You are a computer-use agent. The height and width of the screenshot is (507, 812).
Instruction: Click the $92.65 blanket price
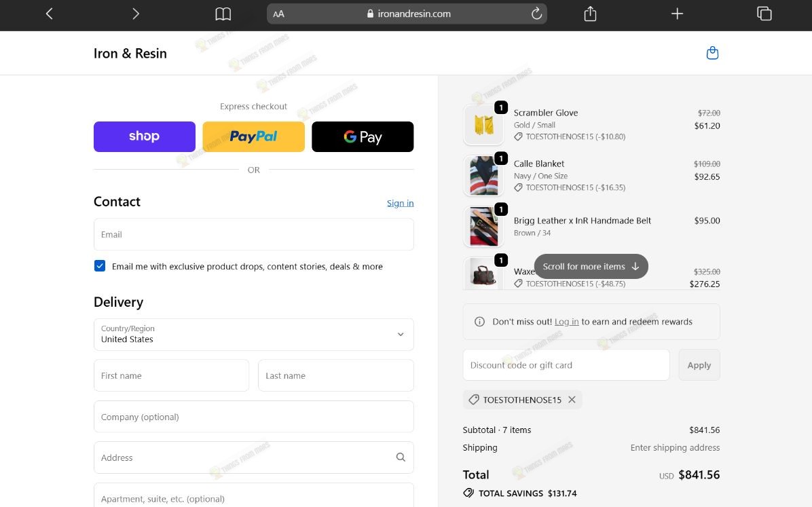707,176
